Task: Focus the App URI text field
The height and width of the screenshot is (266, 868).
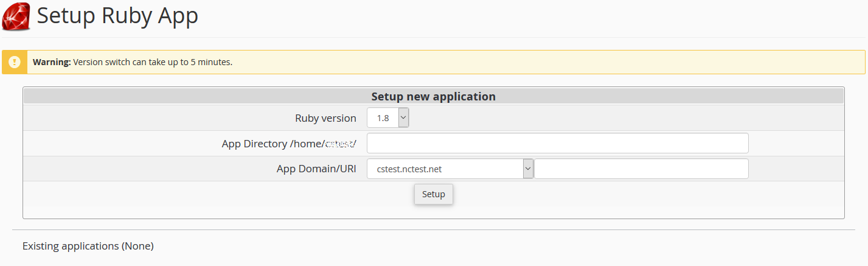Action: tap(641, 169)
